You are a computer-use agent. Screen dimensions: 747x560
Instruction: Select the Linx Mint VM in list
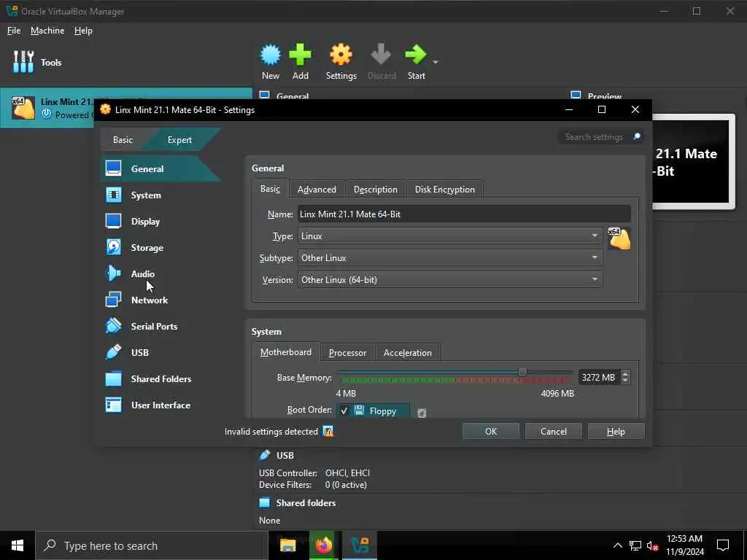(x=126, y=108)
